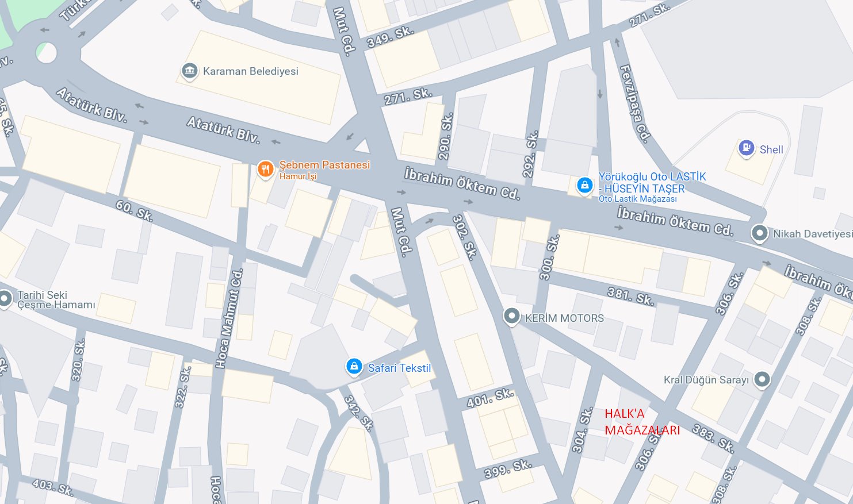
Task: Select the KERİM MOTORS text label
Action: pyautogui.click(x=564, y=318)
